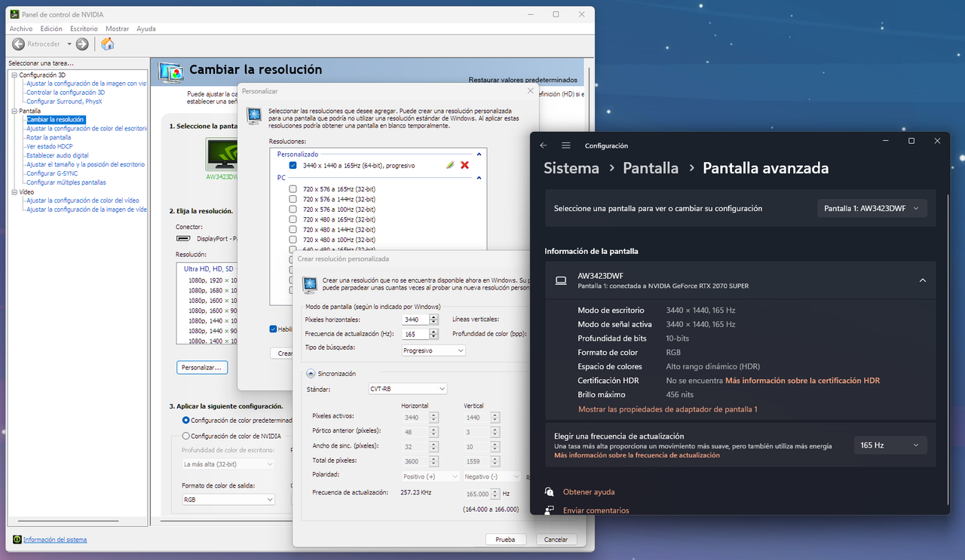The width and height of the screenshot is (965, 560).
Task: Open the Formato de color de salida RGB dropdown
Action: click(228, 499)
